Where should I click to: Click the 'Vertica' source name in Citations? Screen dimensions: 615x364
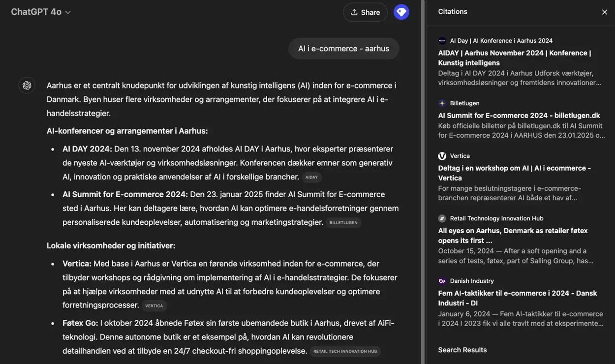460,156
